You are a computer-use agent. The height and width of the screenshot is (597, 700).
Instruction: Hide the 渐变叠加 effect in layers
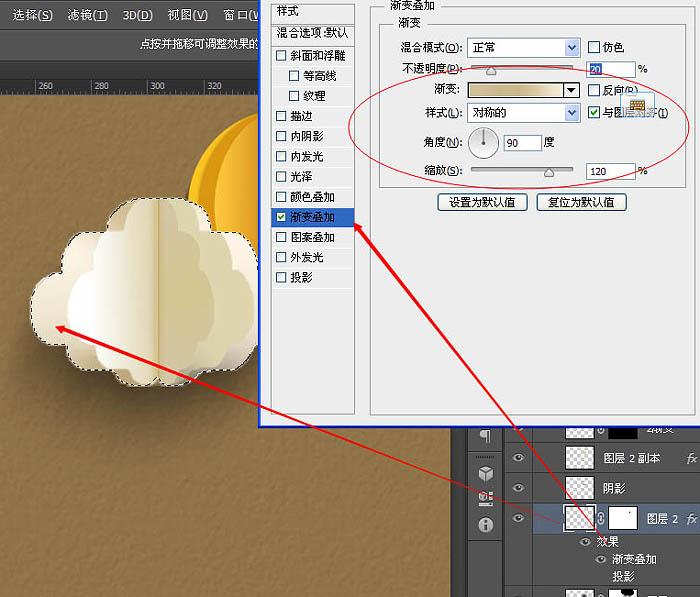pos(601,559)
